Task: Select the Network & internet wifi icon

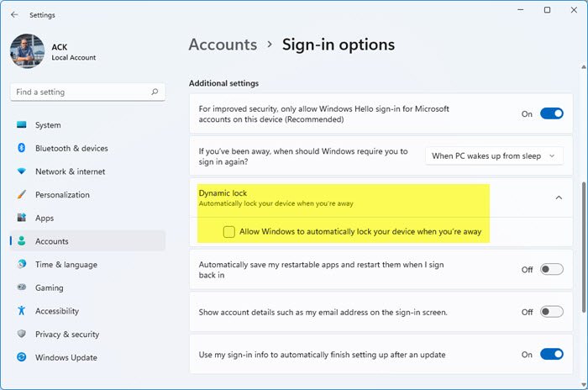Action: click(22, 171)
